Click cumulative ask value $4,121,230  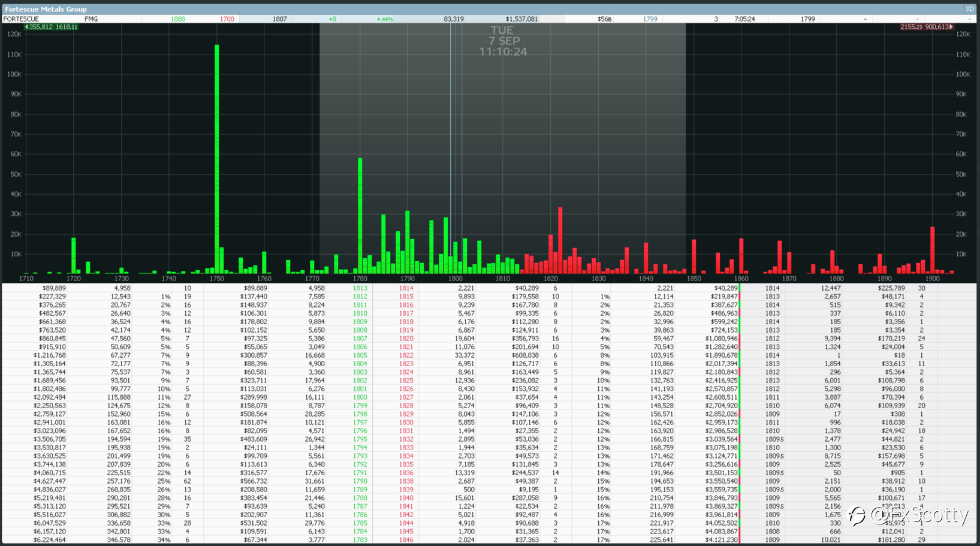click(x=721, y=540)
